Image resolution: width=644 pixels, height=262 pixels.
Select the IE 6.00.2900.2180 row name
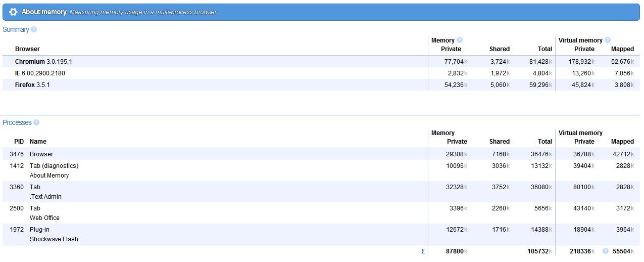pos(40,73)
